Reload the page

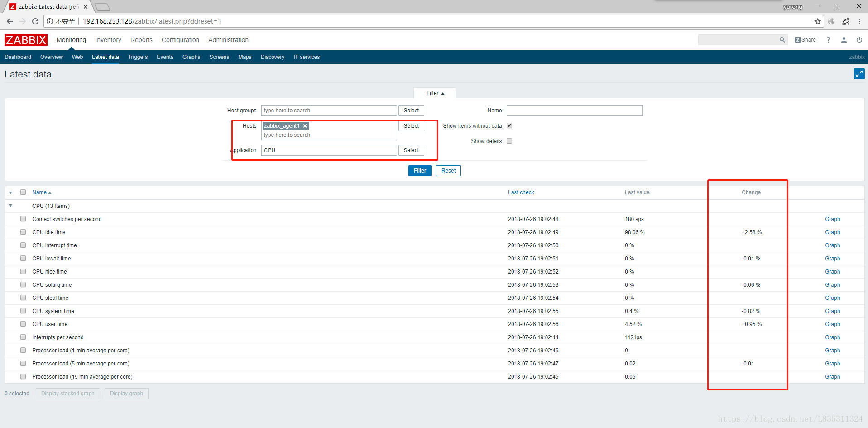point(35,21)
